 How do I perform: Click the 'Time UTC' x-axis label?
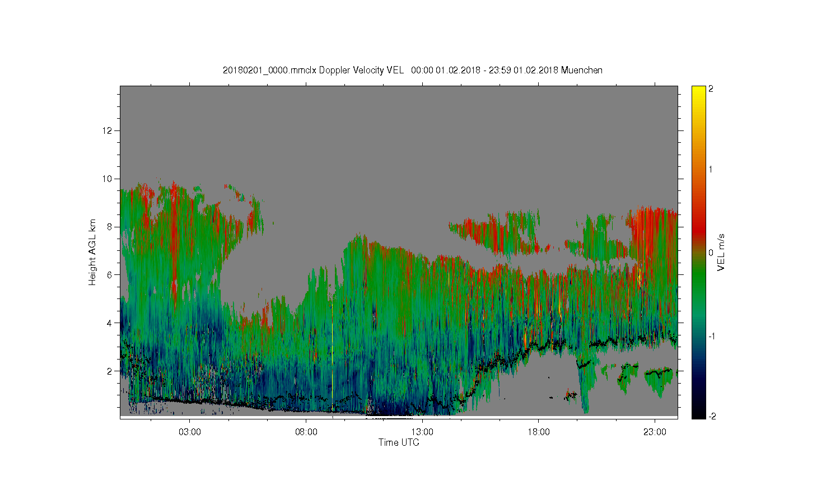tap(399, 442)
